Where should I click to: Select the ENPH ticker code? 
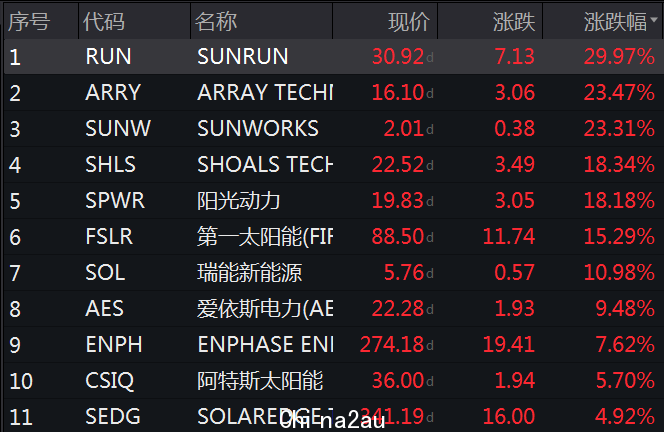click(x=114, y=344)
